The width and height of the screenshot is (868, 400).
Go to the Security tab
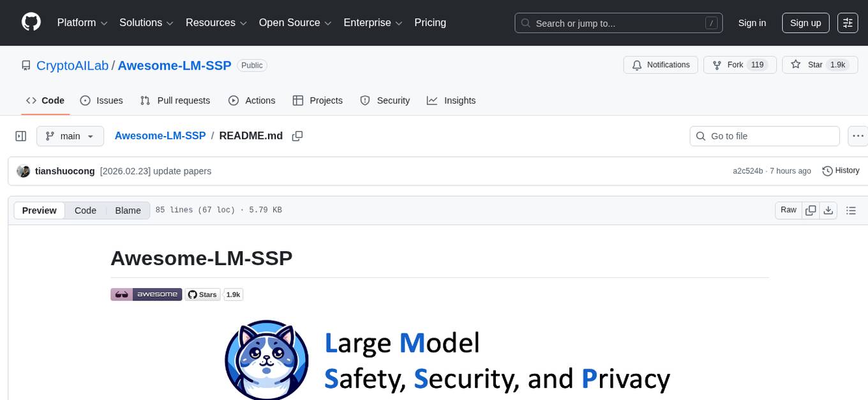tap(385, 100)
